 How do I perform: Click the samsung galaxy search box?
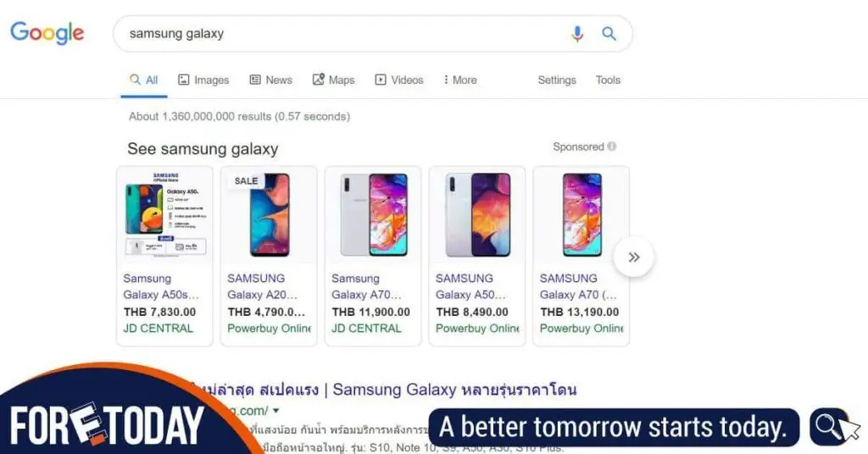pos(343,34)
